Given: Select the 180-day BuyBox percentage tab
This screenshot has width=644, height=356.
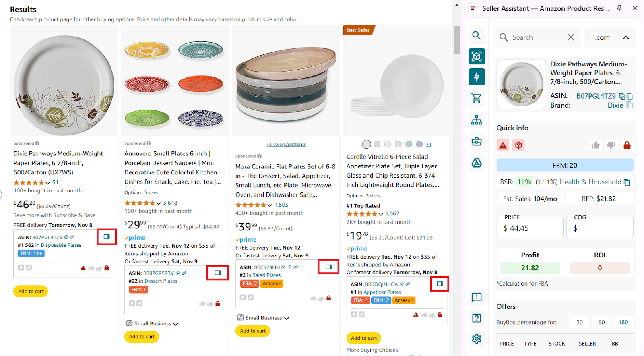Looking at the screenshot, I should (623, 322).
